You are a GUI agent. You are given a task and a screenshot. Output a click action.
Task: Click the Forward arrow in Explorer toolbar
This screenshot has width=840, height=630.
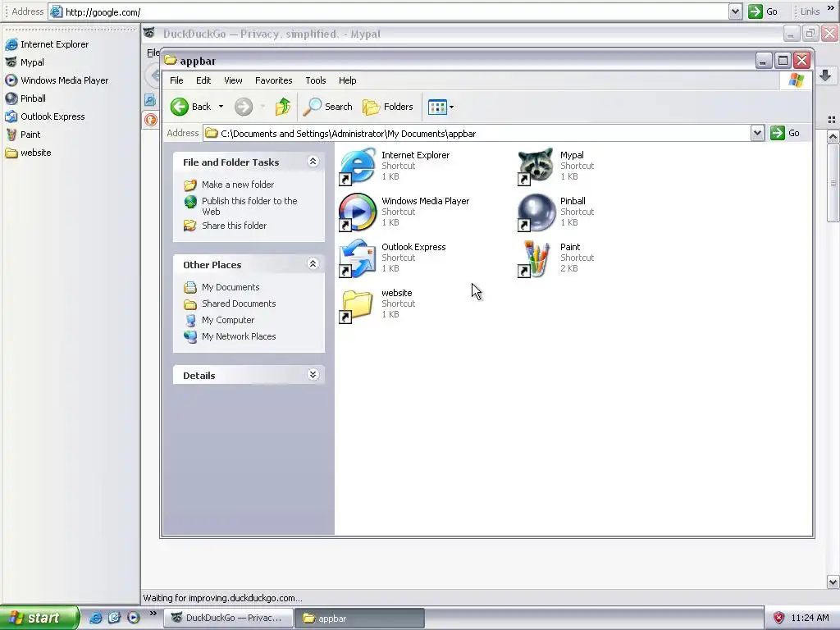[x=244, y=107]
